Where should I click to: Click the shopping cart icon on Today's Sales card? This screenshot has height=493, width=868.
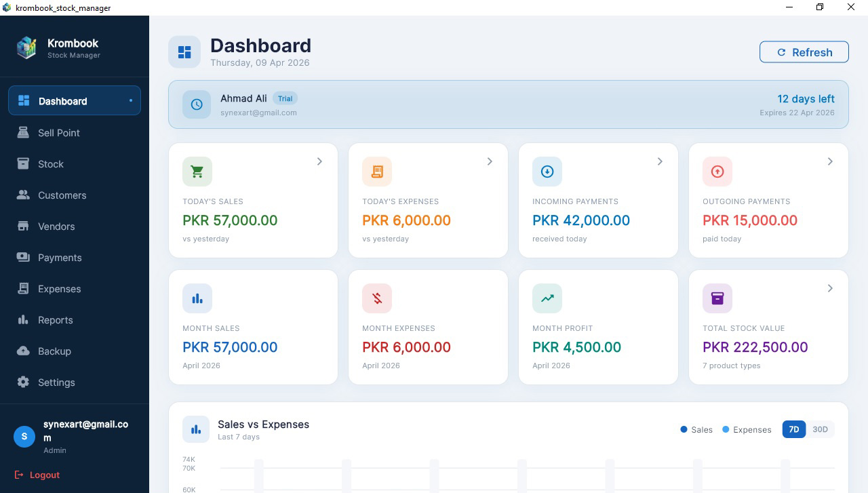pyautogui.click(x=197, y=172)
